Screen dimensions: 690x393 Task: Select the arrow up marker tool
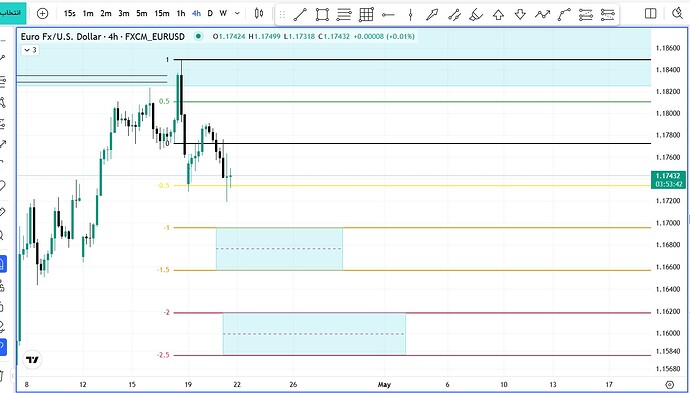[x=498, y=15]
